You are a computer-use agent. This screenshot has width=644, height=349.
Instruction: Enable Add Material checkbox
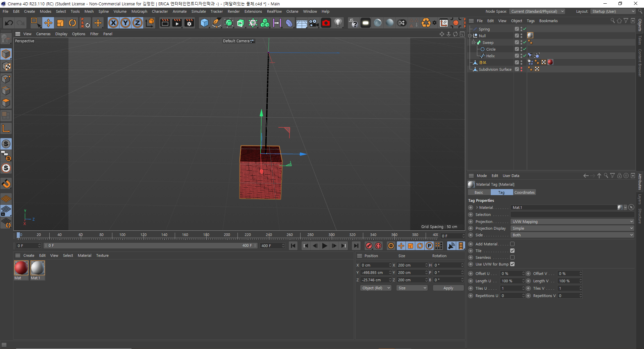point(512,244)
